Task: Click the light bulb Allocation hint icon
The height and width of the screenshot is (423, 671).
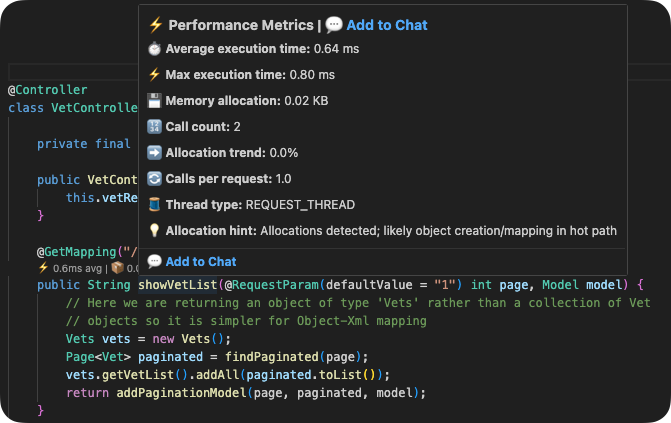Action: click(x=154, y=231)
